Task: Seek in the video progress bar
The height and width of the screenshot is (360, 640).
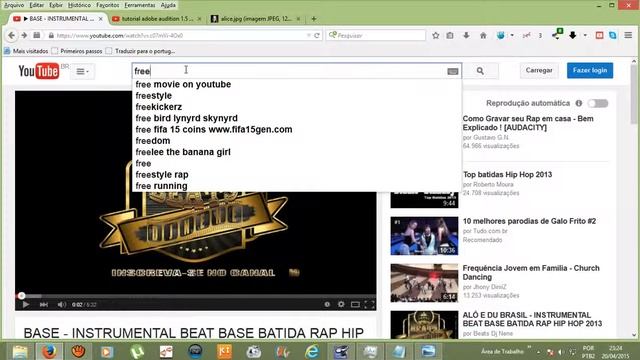Action: pyautogui.click(x=196, y=296)
